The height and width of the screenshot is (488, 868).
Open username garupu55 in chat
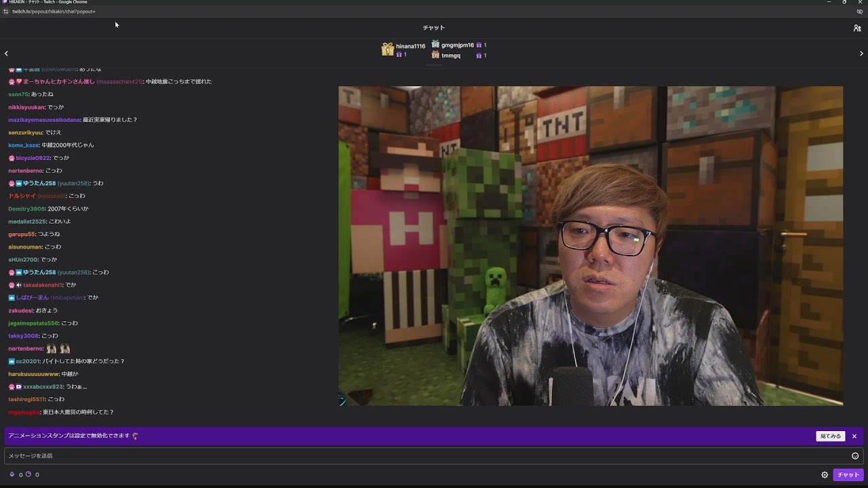[x=22, y=235]
